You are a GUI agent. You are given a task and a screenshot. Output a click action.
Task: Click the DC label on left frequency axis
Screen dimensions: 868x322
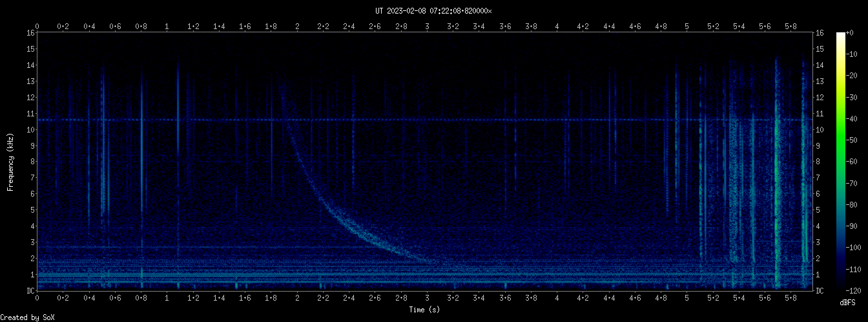coord(30,291)
